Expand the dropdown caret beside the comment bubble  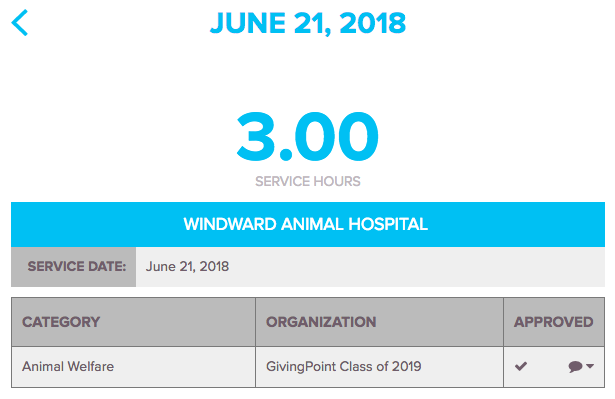pos(590,366)
